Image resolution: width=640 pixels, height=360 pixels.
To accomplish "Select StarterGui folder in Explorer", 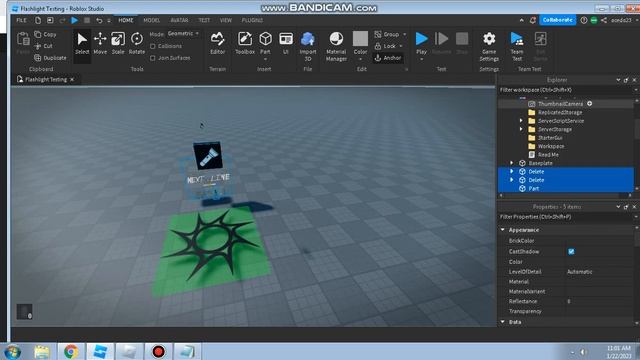I will 550,138.
